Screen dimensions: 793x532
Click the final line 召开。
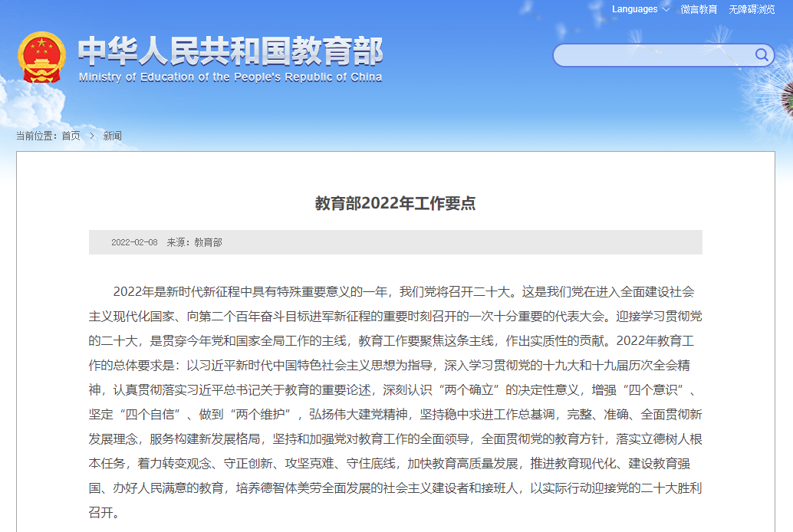[104, 513]
